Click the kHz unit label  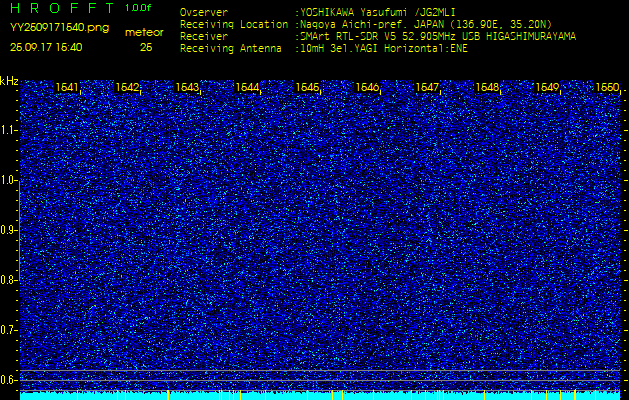9,81
